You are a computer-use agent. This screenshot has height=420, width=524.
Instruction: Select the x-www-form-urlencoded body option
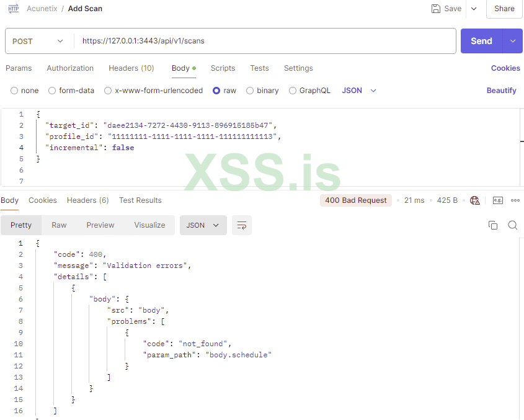tap(108, 91)
